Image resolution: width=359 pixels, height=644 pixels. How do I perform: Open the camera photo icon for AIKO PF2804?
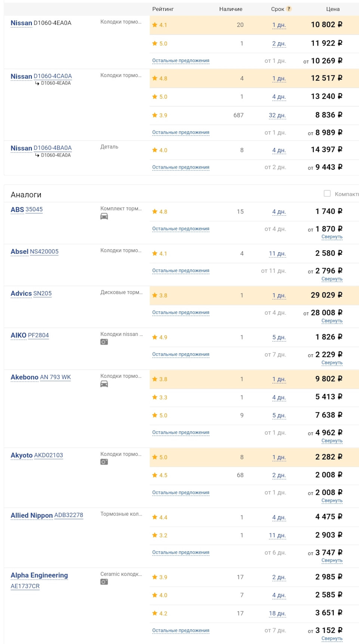coord(104,342)
